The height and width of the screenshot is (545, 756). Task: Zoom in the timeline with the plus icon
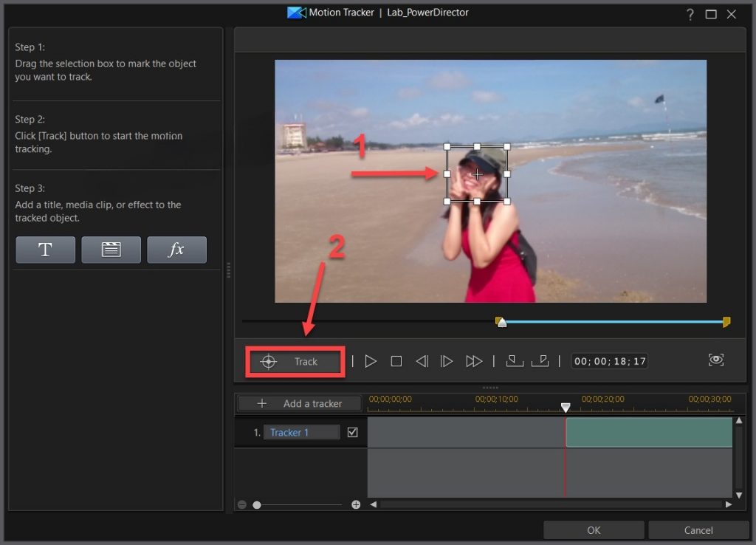click(355, 504)
